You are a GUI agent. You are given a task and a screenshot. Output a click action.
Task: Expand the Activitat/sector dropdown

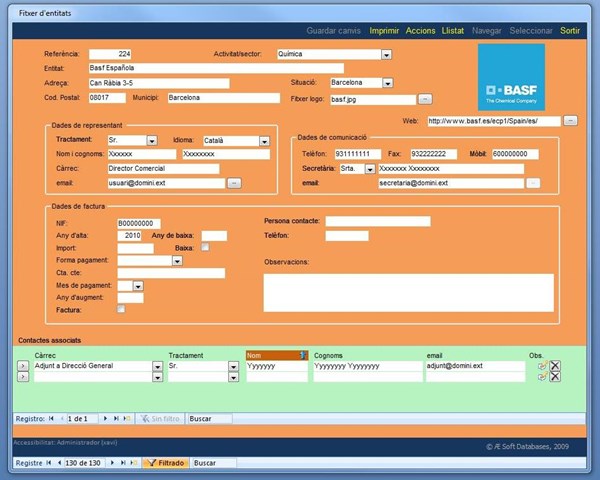pos(387,54)
